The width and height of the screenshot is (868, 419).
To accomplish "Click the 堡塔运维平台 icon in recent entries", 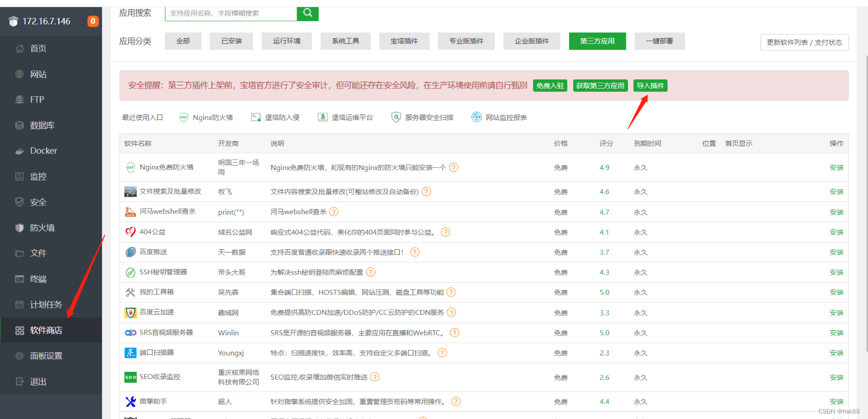I will 323,117.
